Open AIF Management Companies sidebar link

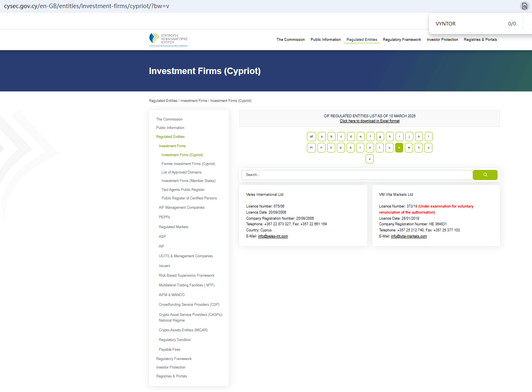(x=181, y=208)
